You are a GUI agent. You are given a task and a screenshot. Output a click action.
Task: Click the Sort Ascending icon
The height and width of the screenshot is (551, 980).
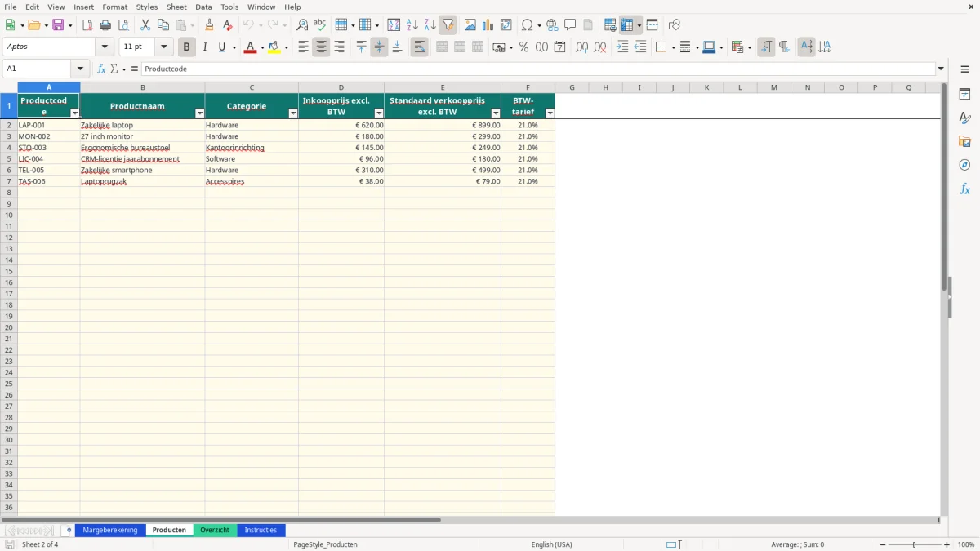click(x=412, y=25)
